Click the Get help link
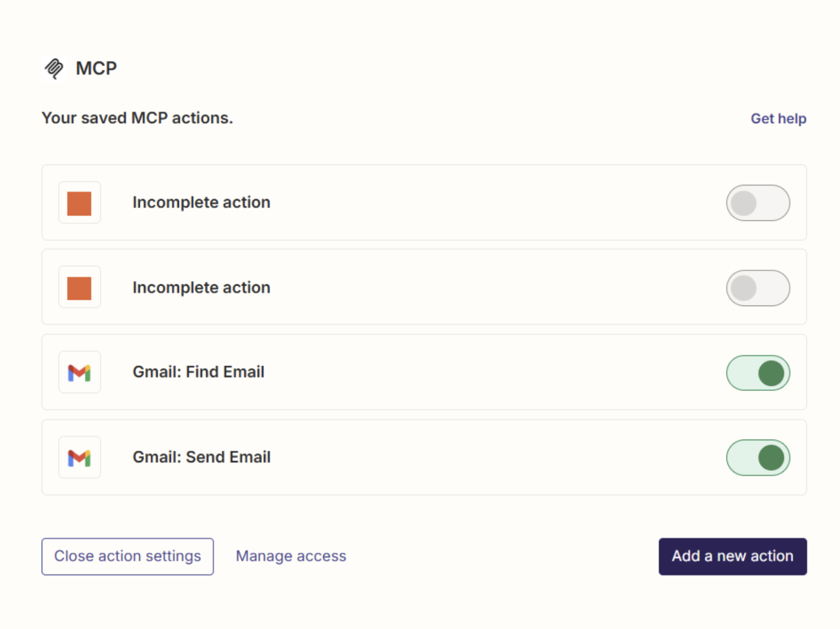The image size is (840, 629). pos(779,118)
